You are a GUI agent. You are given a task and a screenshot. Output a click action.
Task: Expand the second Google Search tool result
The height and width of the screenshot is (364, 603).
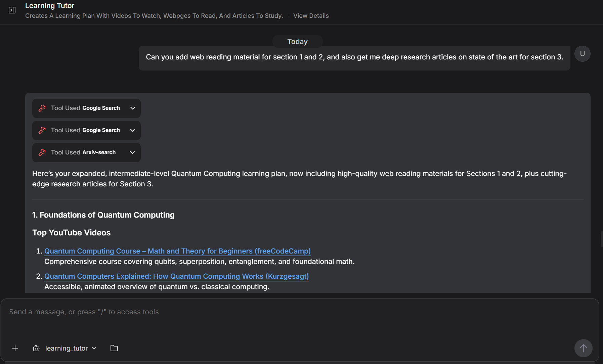coord(133,130)
